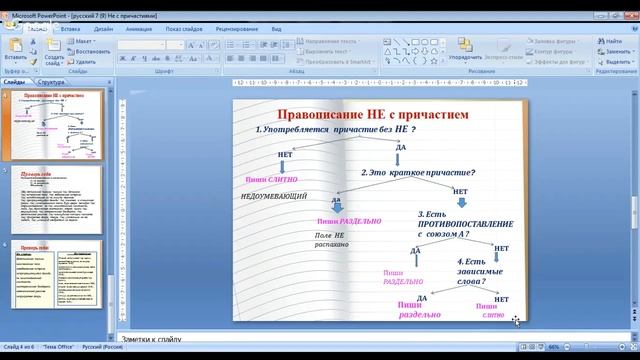Image resolution: width=640 pixels, height=360 pixels.
Task: Open the columns dropdown
Action: click(277, 59)
